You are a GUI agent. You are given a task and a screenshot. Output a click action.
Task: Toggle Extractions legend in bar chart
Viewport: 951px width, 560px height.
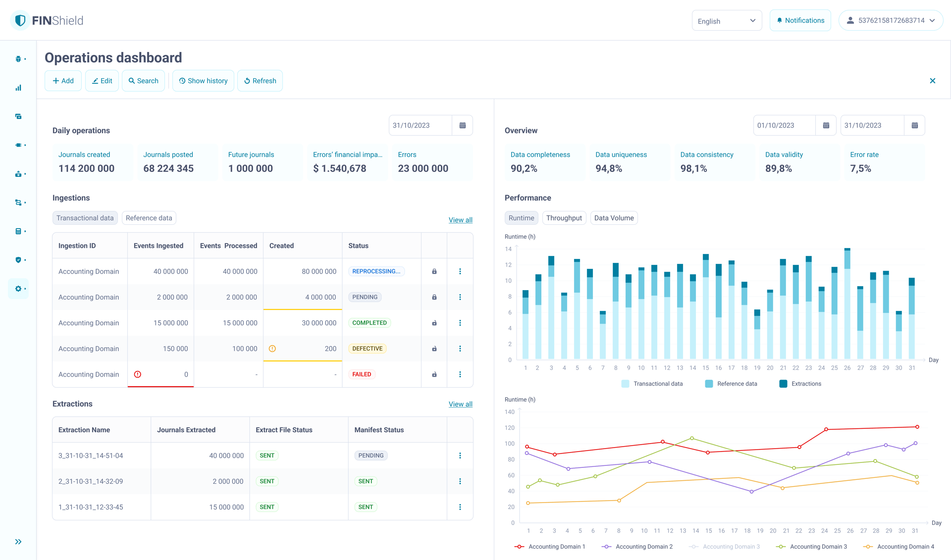800,384
